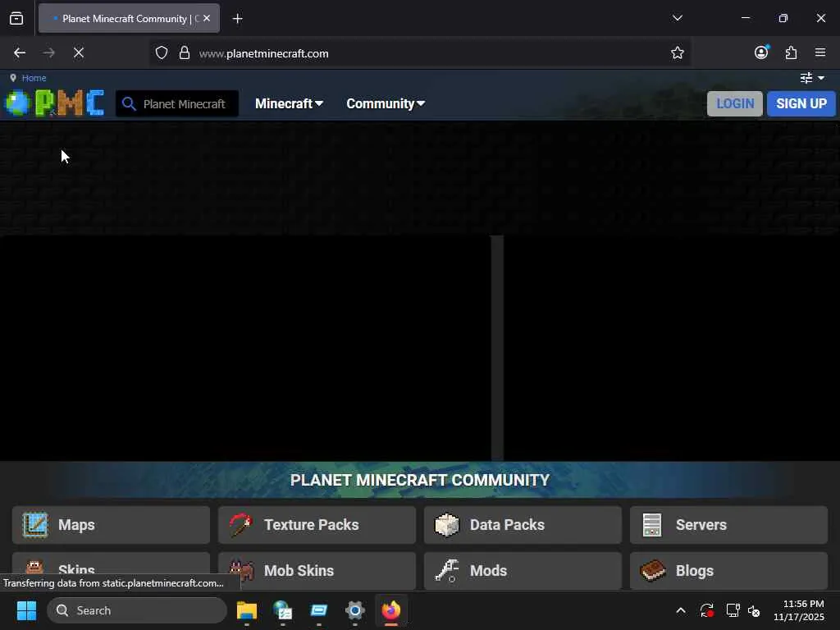Click the taskbar Search box
Screen dimensions: 840x630
pos(137,610)
